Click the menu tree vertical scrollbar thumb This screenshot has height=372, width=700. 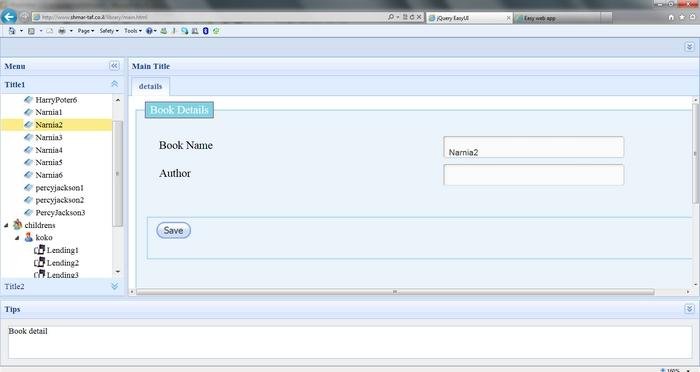tap(118, 173)
